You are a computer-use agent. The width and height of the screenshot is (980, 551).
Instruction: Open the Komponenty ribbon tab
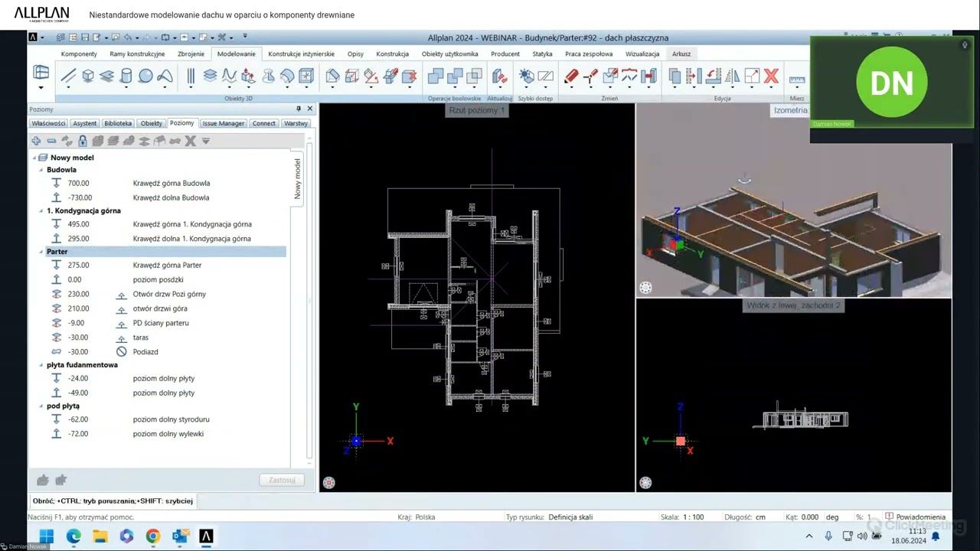(x=79, y=54)
